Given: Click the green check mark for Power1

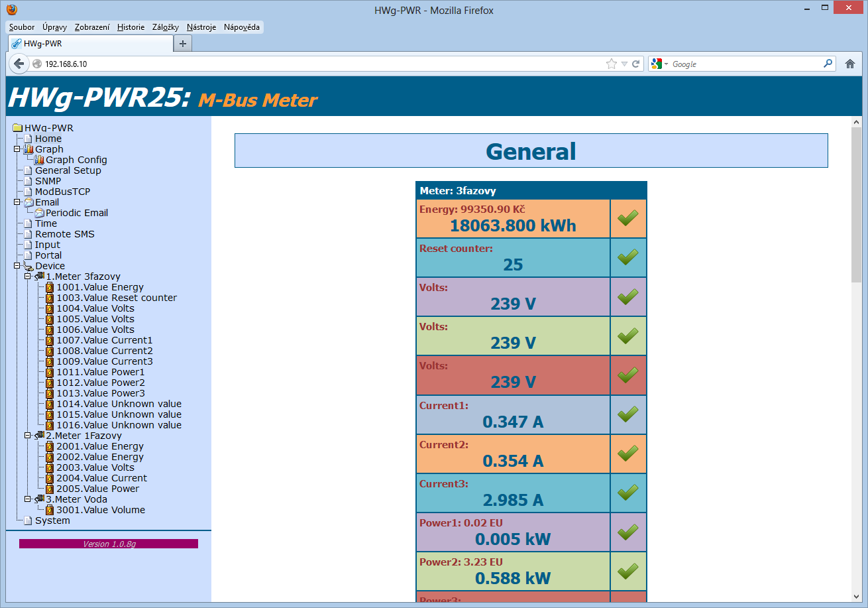Looking at the screenshot, I should pos(627,532).
